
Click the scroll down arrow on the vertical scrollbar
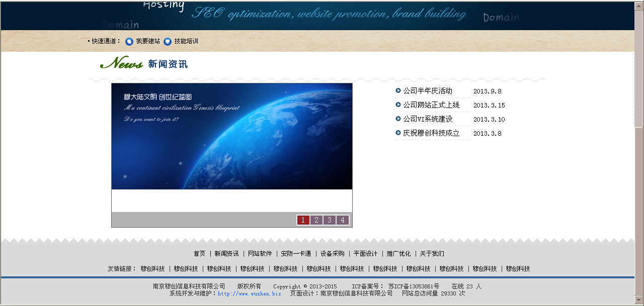click(639, 301)
